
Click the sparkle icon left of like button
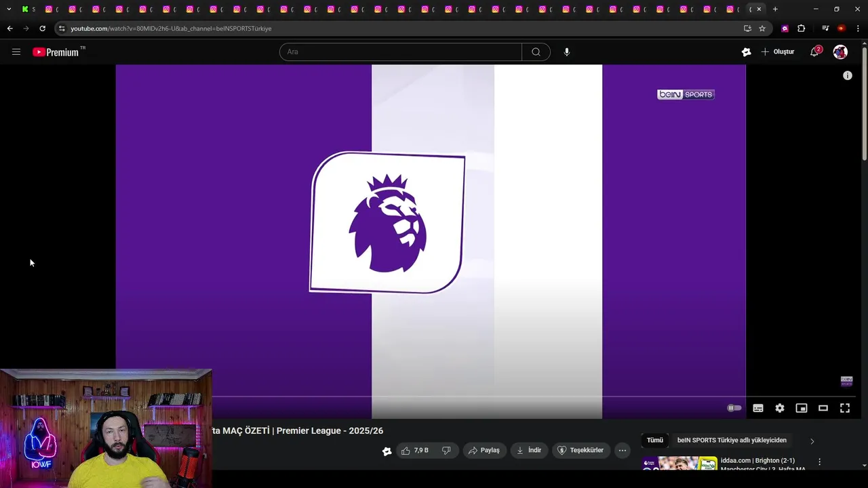tap(387, 451)
